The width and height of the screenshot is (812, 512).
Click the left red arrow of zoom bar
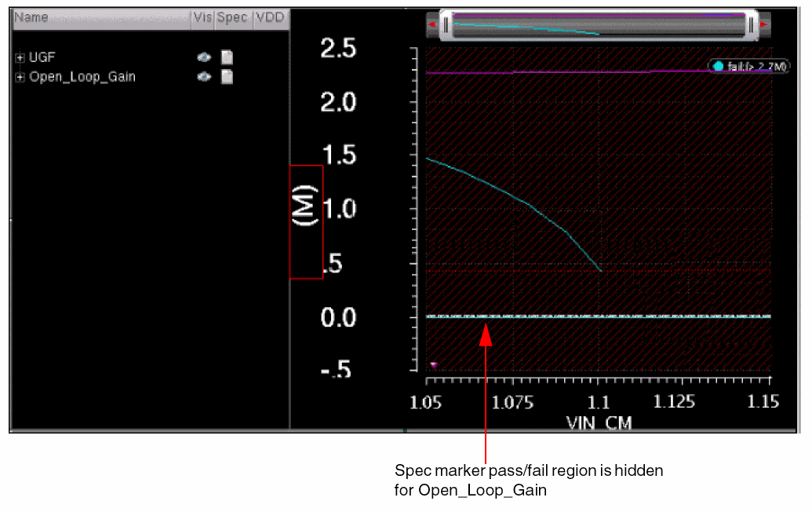click(x=431, y=25)
